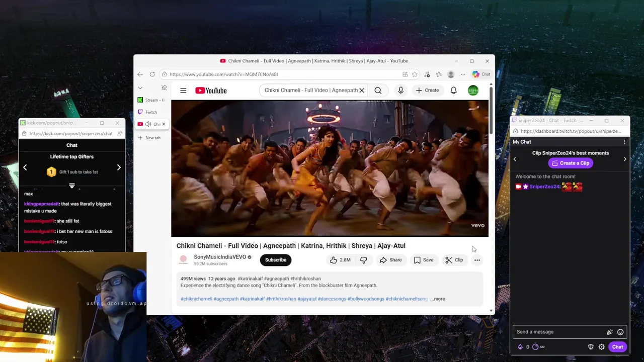Viewport: 644px width, 362px height.
Task: Click the YouTube search magnifier button
Action: (378, 90)
